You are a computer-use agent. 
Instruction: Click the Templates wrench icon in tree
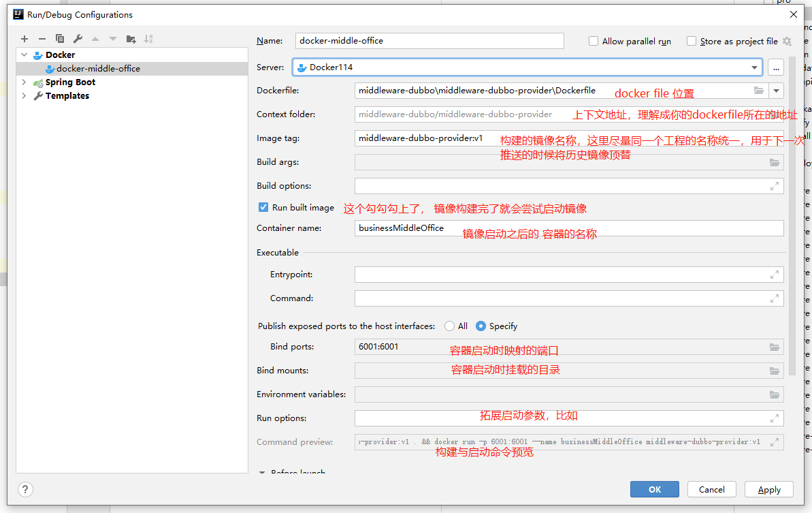pyautogui.click(x=38, y=96)
